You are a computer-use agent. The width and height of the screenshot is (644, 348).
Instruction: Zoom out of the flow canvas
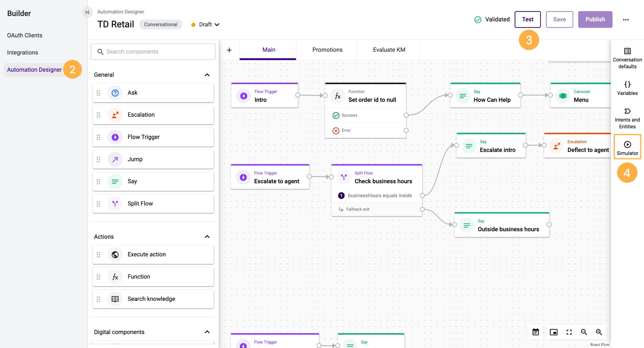click(x=584, y=332)
